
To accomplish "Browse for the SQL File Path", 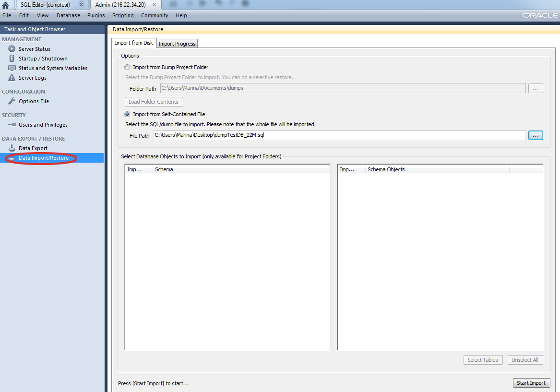I will click(x=536, y=135).
